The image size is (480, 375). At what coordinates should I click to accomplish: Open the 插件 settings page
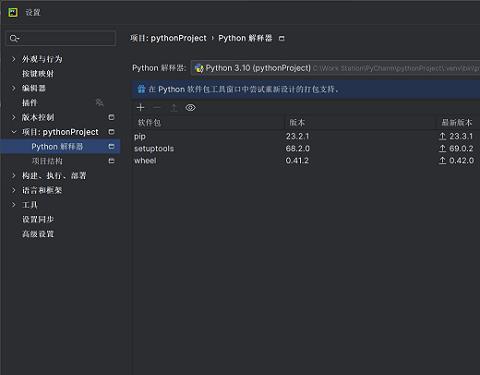(29, 103)
